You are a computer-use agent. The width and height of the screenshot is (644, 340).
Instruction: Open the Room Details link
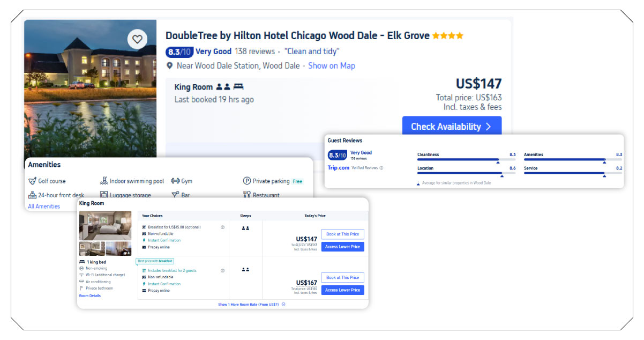pyautogui.click(x=89, y=295)
